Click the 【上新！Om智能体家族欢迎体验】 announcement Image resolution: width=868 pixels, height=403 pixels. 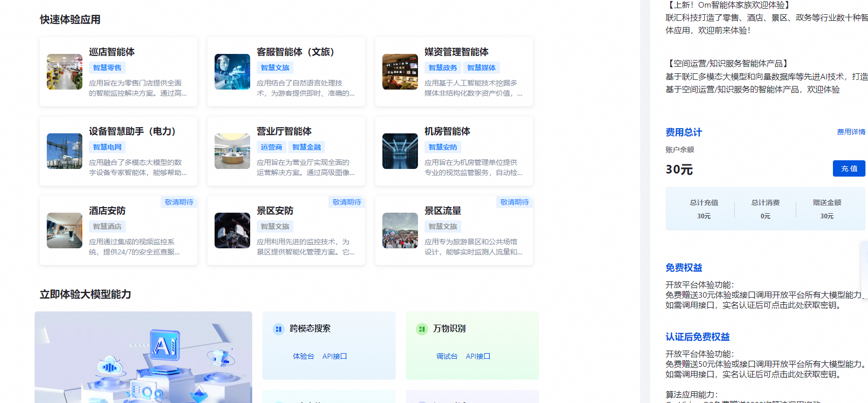[x=729, y=5]
